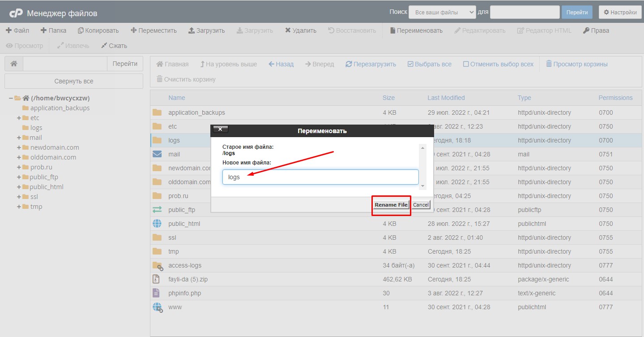644x337 pixels.
Task: Click Перезагрузить to reload the list
Action: (371, 64)
